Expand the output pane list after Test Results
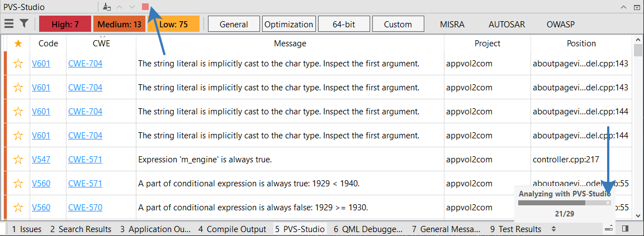 553,229
